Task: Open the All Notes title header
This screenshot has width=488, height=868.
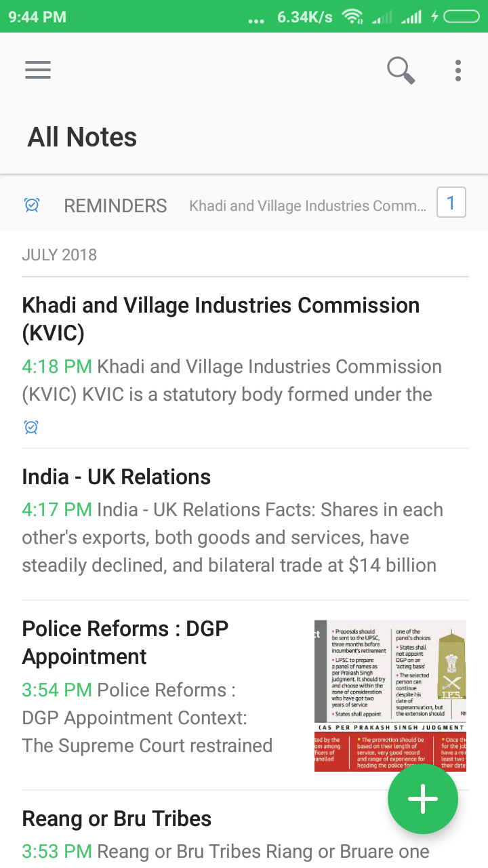Action: pos(82,137)
